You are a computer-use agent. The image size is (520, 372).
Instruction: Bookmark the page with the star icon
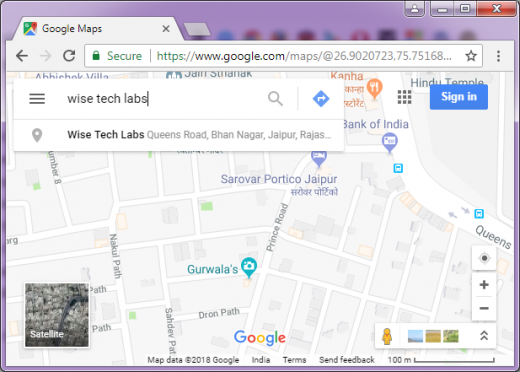[x=471, y=56]
